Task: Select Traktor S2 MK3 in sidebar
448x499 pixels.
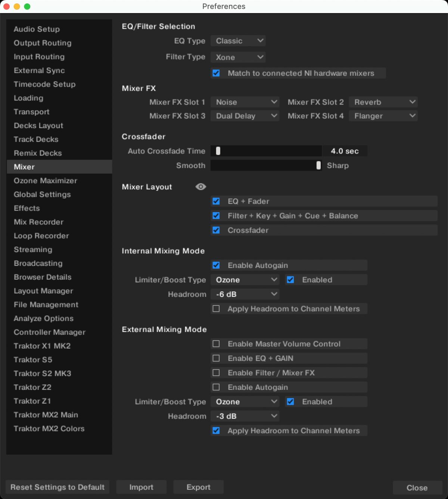Action: (x=42, y=374)
